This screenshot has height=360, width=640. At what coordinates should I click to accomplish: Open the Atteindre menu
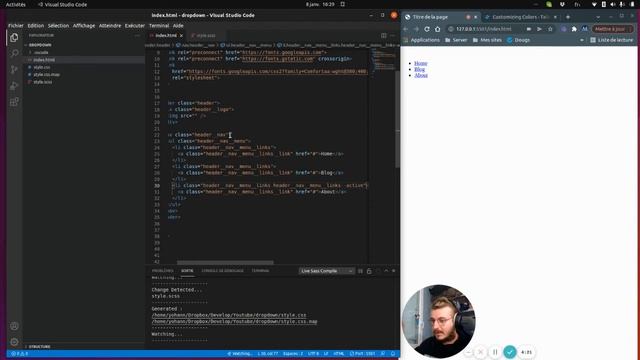click(110, 25)
